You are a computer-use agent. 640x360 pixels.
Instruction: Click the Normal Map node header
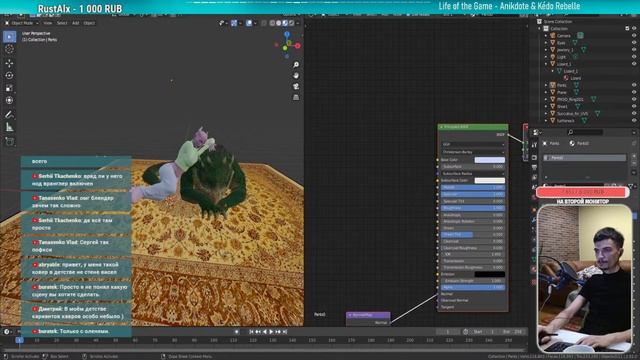(368, 315)
